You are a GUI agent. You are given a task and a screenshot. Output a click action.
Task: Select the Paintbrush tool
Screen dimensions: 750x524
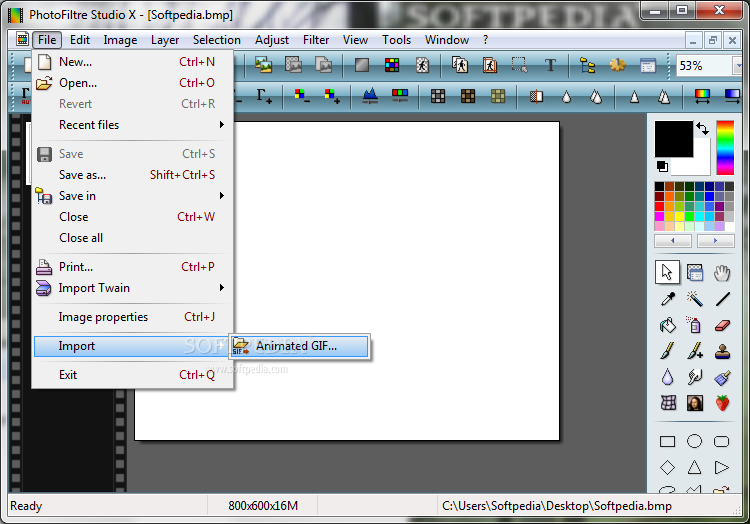pos(668,351)
